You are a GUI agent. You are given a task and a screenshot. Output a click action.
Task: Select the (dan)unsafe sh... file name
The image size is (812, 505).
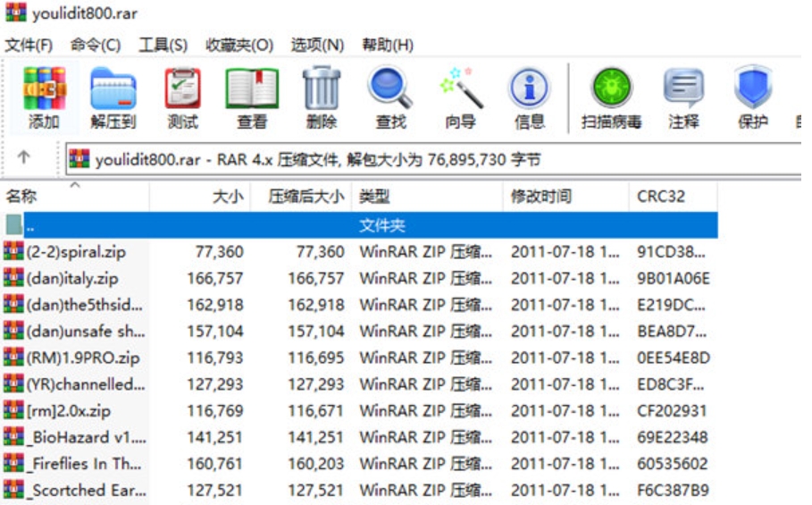[86, 331]
